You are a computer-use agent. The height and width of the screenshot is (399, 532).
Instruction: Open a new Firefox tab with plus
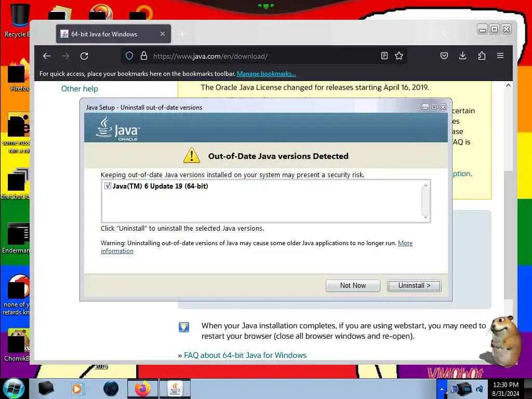pyautogui.click(x=182, y=34)
